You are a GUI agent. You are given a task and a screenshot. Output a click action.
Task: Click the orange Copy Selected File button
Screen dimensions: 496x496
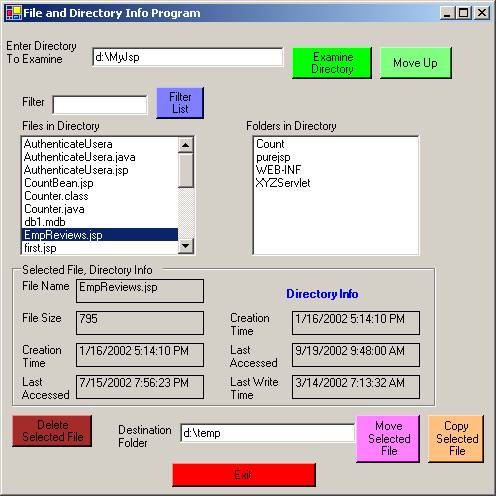(456, 439)
